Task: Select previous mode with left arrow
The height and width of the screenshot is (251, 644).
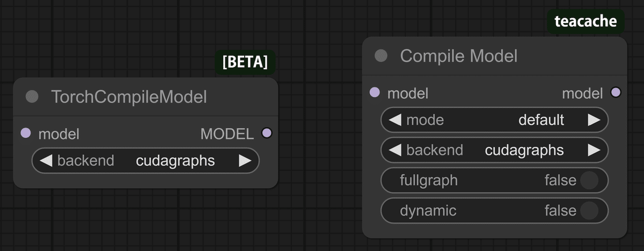Action: click(x=395, y=120)
